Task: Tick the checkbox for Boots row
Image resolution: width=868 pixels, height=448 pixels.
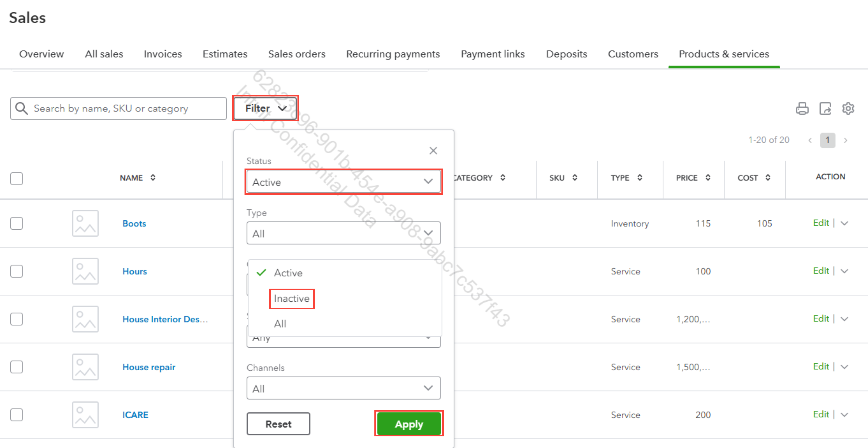Action: (17, 224)
